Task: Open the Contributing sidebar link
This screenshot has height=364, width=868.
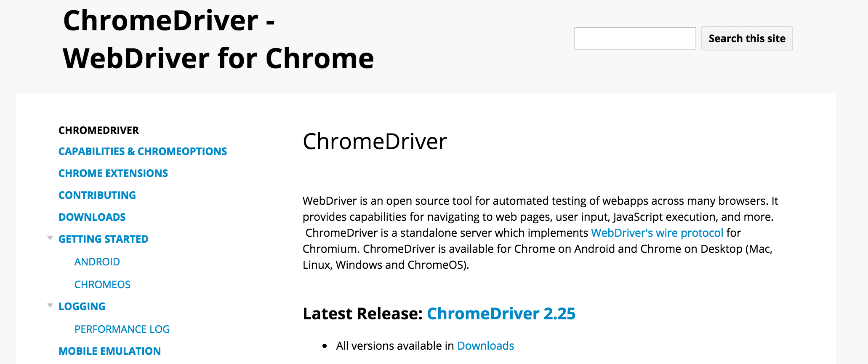Action: tap(97, 195)
